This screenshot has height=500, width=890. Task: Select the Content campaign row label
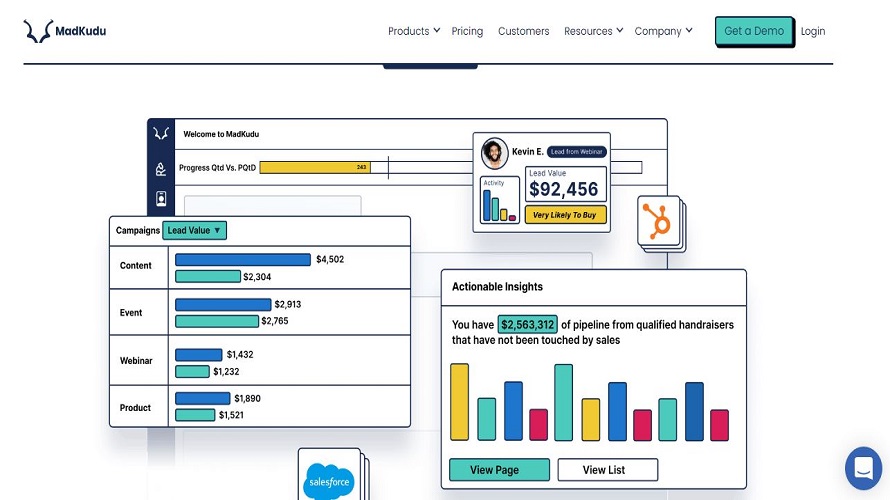click(x=136, y=266)
